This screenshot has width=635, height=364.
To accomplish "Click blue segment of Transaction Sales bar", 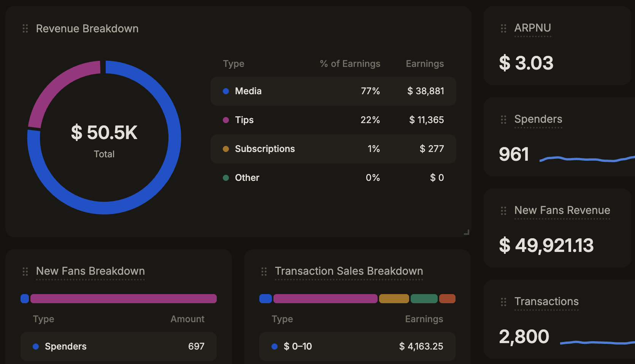I will pos(265,299).
